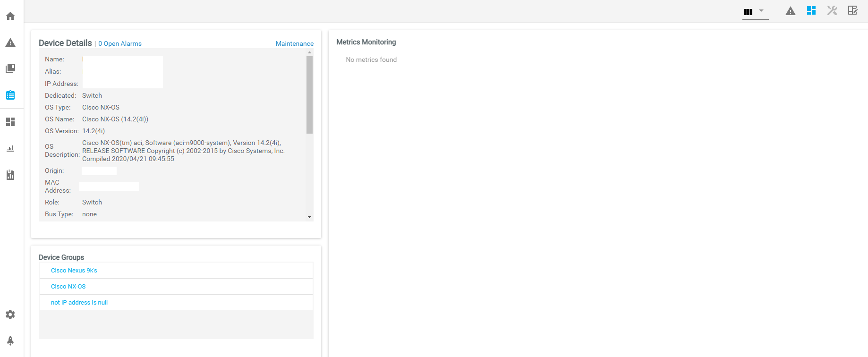868x357 pixels.
Task: Click the 'Alias:' field label
Action: pos(53,71)
